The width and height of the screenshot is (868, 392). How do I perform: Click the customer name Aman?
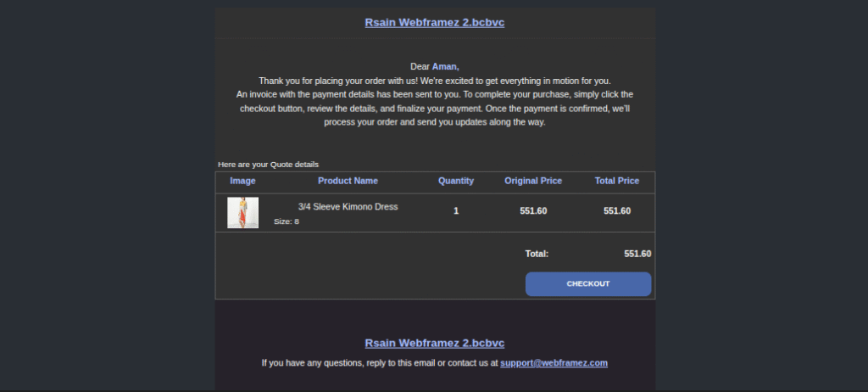[x=445, y=66]
